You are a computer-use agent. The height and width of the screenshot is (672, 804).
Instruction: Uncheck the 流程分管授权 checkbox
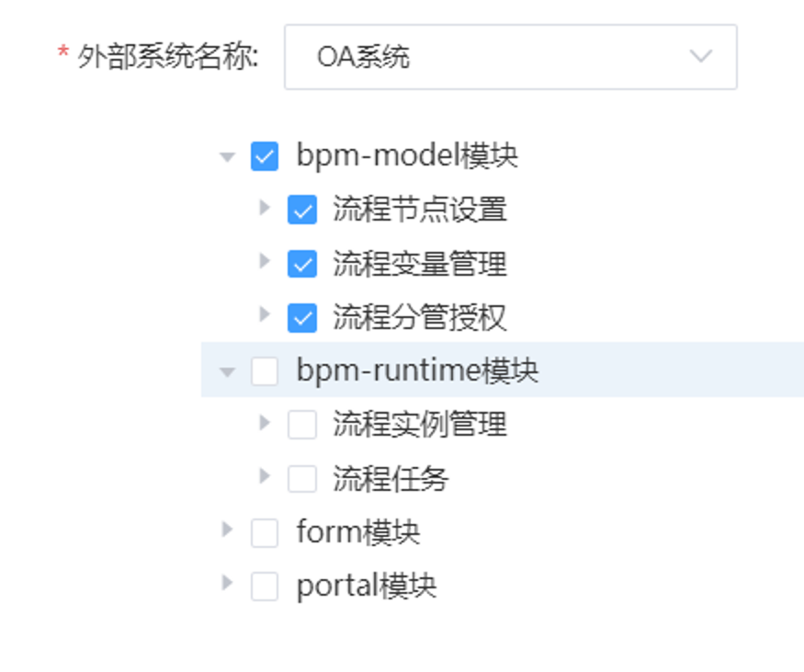302,318
